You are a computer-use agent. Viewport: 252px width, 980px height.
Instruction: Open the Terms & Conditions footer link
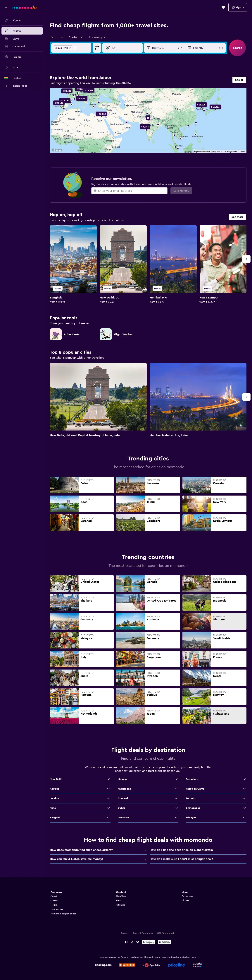click(x=143, y=933)
